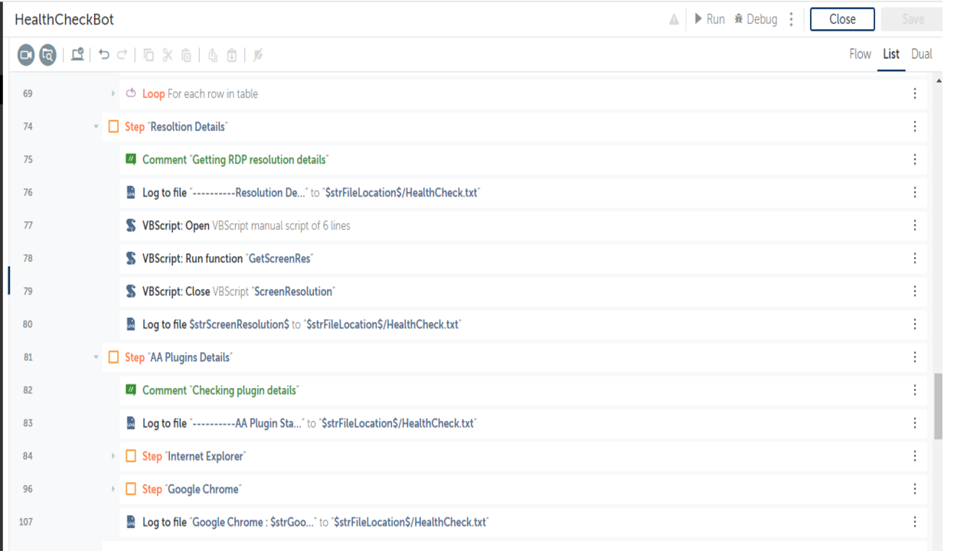Click the vertical scrollbar thumb
980x551 pixels.
(x=938, y=406)
